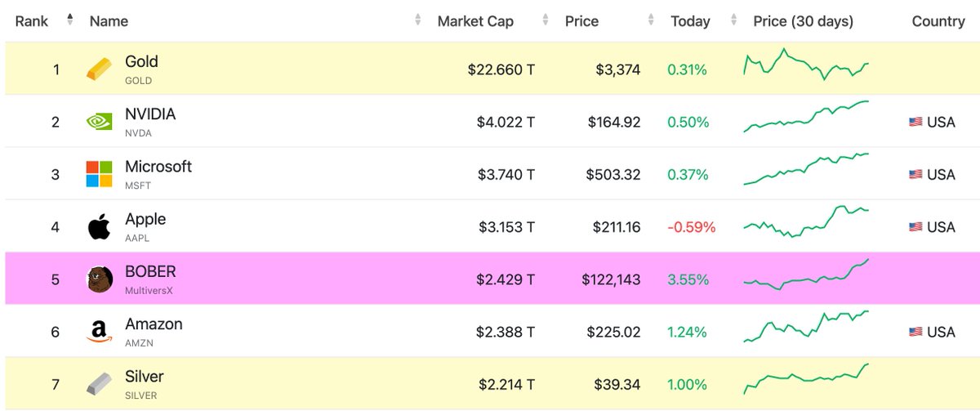Click the Market Cap column header
The height and width of the screenshot is (411, 980).
pos(475,21)
